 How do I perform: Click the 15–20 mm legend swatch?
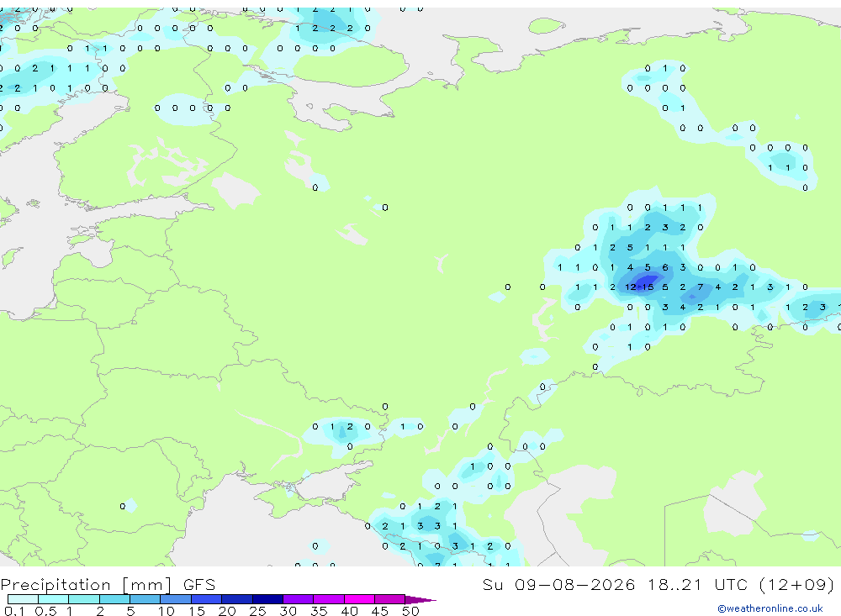click(x=207, y=599)
